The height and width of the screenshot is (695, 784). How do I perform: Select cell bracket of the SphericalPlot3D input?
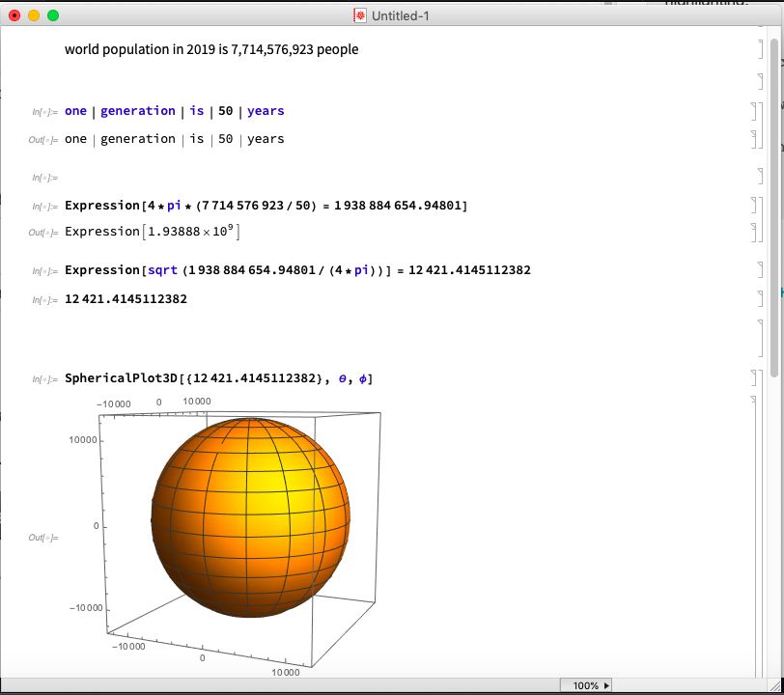(x=754, y=378)
